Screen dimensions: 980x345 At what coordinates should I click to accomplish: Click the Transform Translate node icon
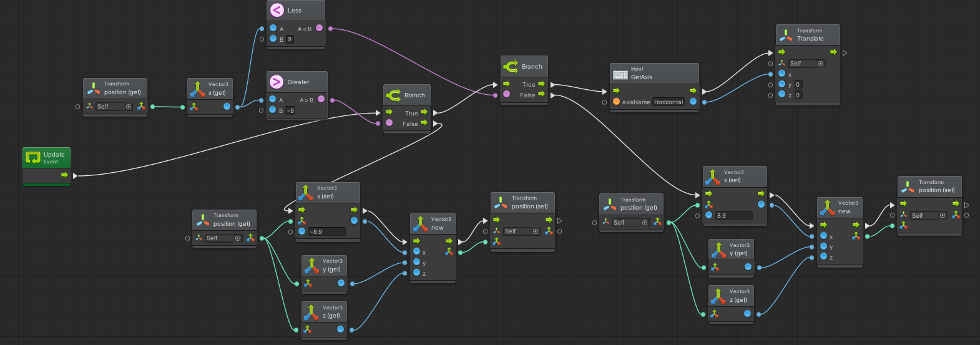786,35
